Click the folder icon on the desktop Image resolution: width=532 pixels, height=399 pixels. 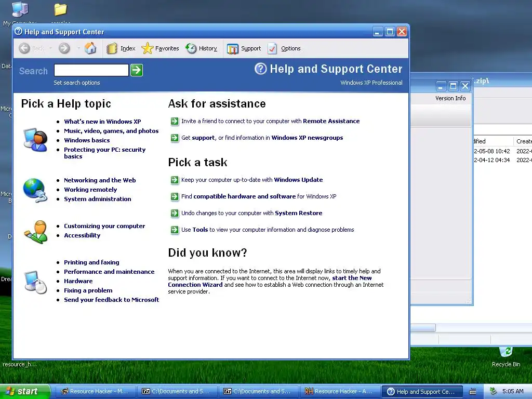(61, 9)
